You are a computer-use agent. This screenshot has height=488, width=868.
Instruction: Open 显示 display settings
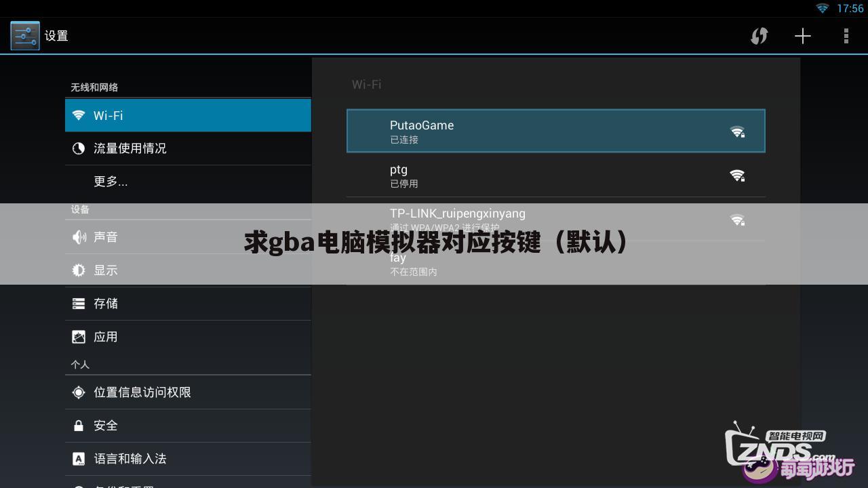tap(188, 270)
